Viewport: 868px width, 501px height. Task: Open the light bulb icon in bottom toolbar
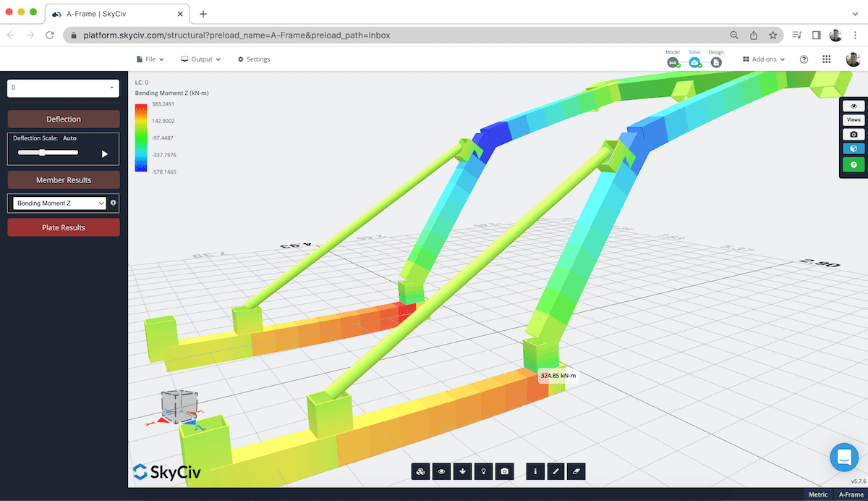click(x=483, y=471)
